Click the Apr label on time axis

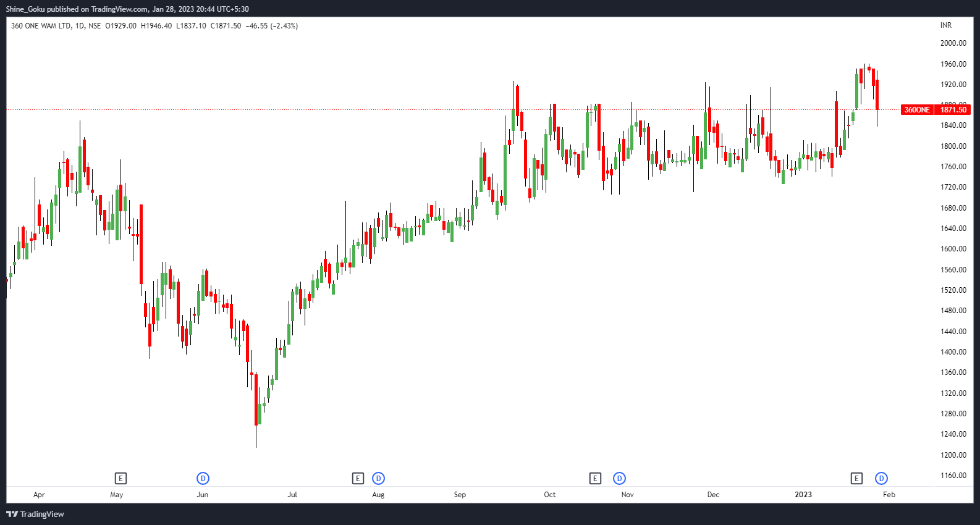tap(39, 495)
